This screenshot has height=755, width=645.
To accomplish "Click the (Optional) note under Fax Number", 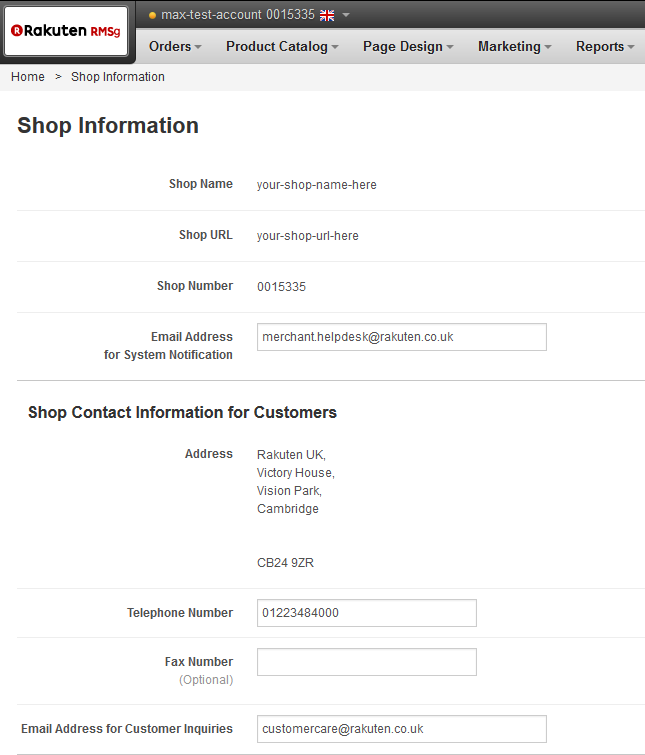I will [206, 680].
